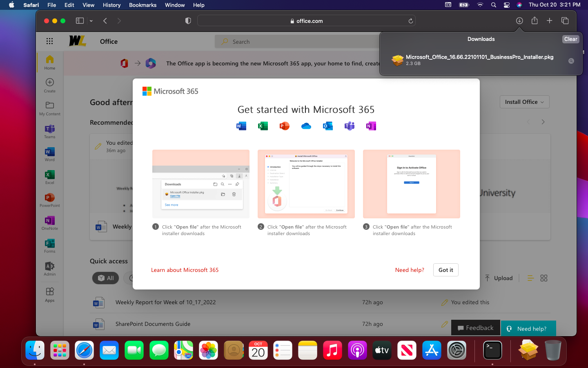Open PowerPoint from the sidebar

tap(49, 200)
